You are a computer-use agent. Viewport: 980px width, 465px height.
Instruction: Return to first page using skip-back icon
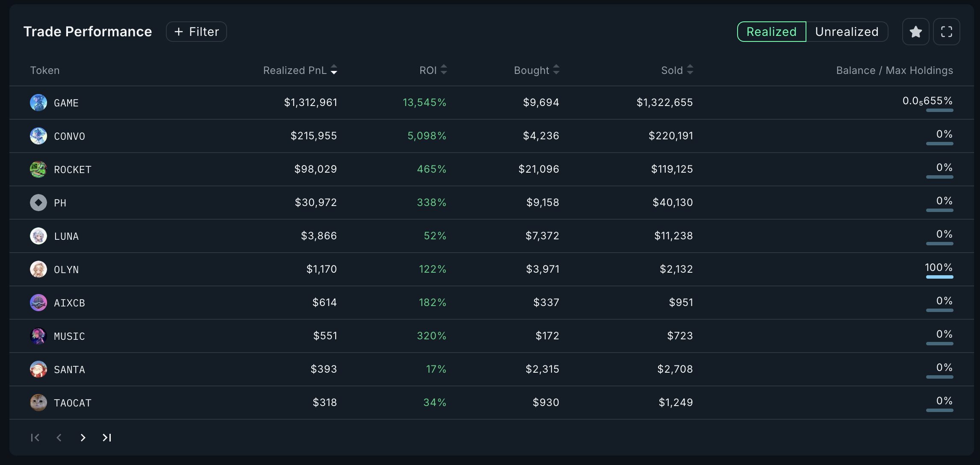[x=35, y=438]
